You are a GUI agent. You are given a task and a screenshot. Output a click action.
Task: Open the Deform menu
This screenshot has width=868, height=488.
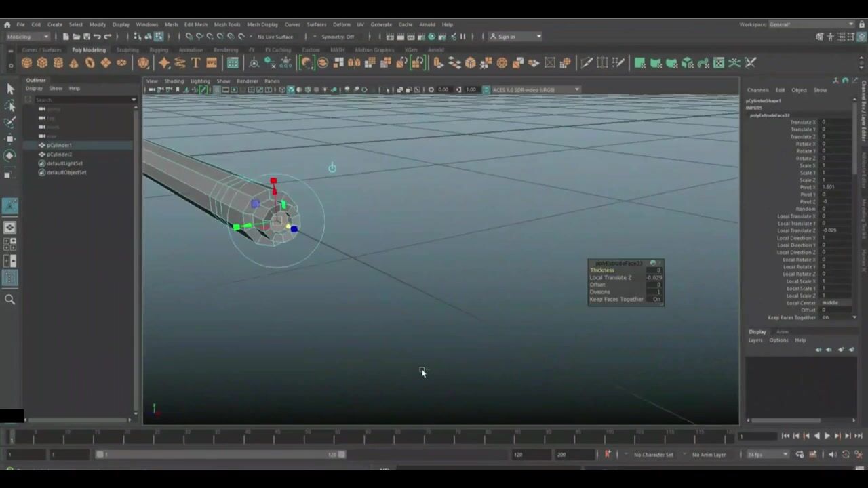pyautogui.click(x=342, y=24)
